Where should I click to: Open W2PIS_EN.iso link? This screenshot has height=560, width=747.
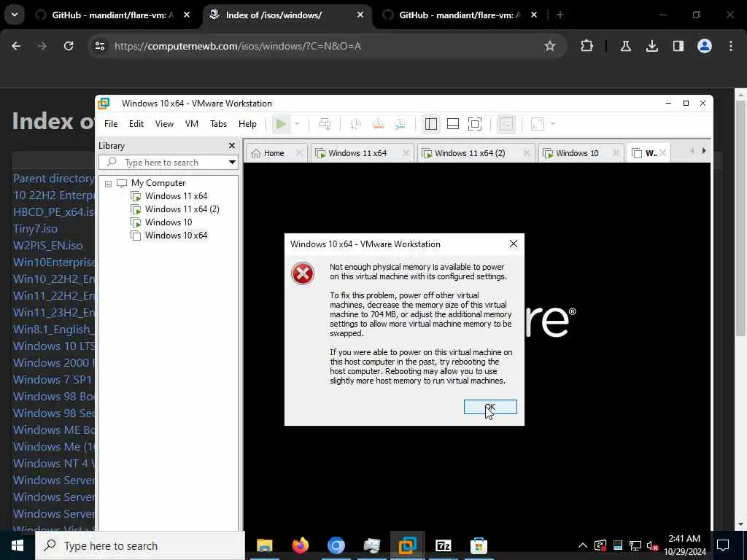pyautogui.click(x=47, y=246)
